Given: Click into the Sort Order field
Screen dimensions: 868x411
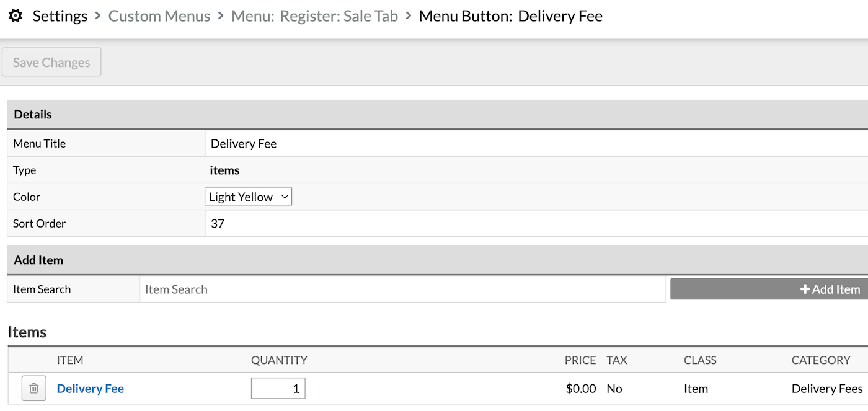Looking at the screenshot, I should pyautogui.click(x=533, y=224).
